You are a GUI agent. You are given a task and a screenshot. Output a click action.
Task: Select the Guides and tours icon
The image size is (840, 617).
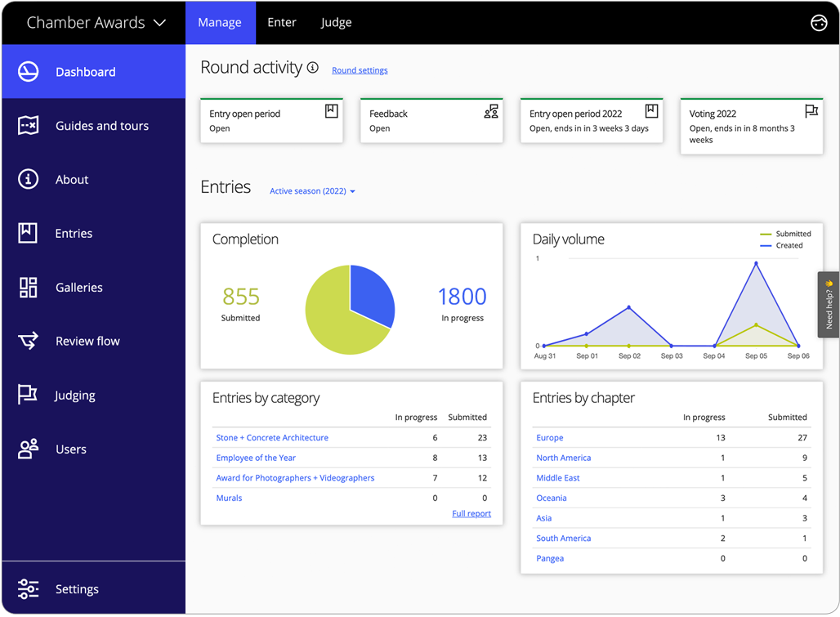coord(27,125)
